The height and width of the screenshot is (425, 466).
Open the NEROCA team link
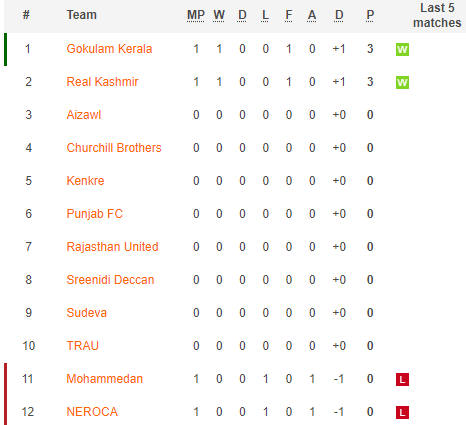pos(92,412)
